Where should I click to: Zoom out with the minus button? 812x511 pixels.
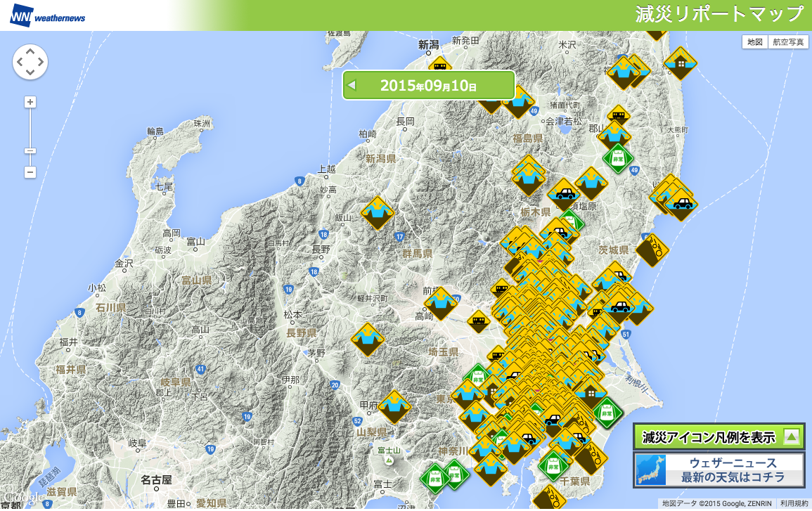[30, 172]
